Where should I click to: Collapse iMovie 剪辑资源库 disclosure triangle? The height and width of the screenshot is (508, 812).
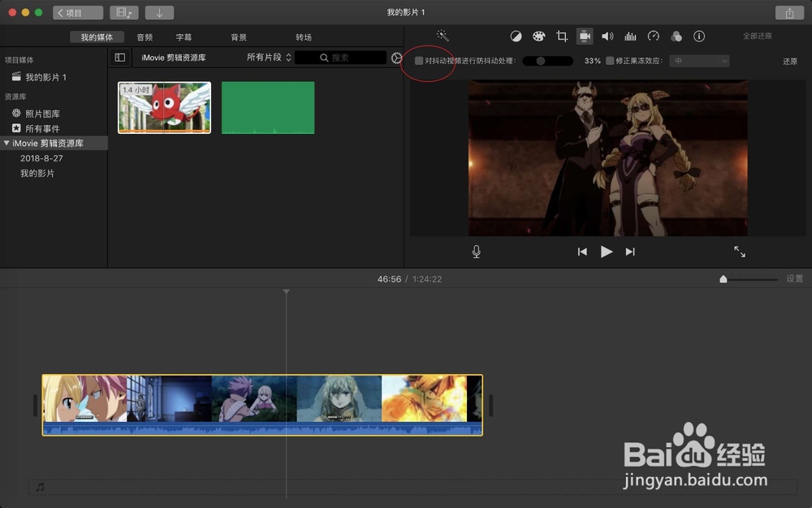(x=6, y=144)
